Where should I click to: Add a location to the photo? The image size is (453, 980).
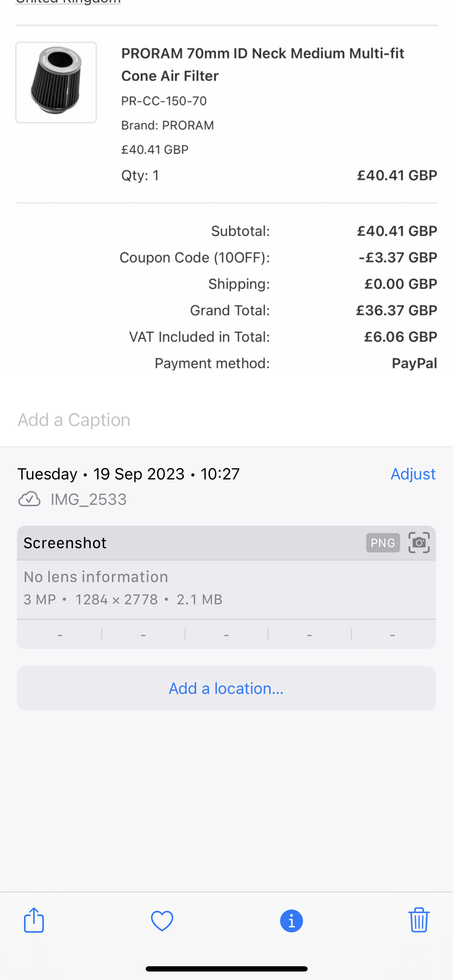click(226, 688)
